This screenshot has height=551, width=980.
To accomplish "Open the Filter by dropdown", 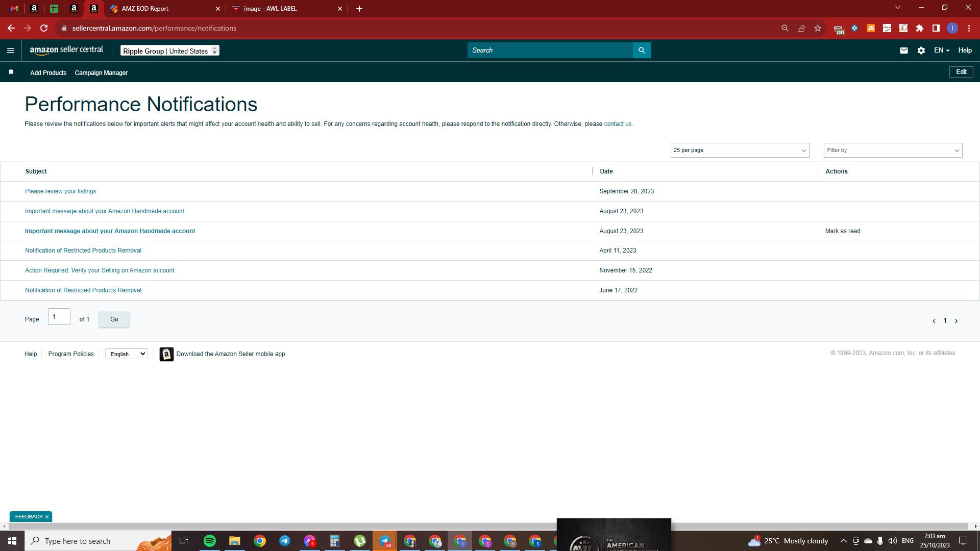I will [x=893, y=150].
